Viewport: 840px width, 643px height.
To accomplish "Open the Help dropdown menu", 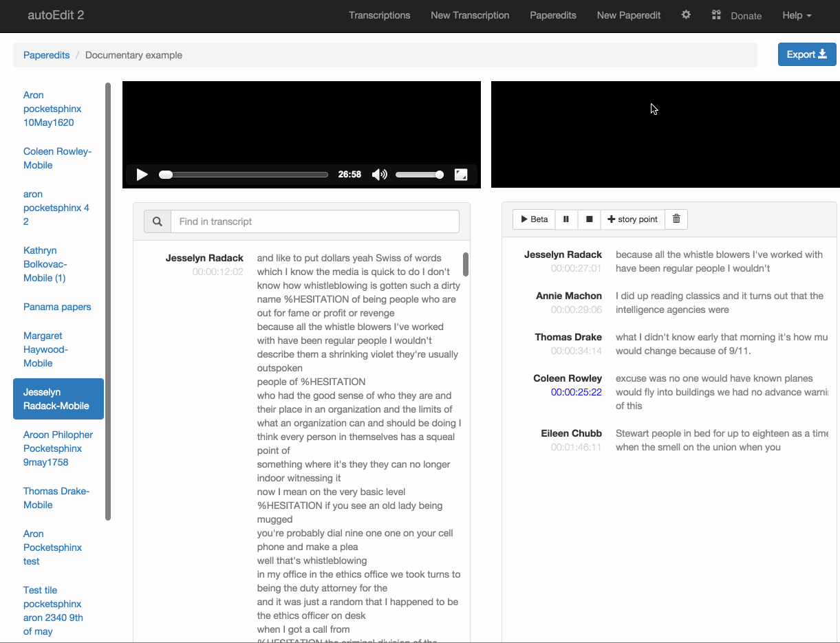I will [x=796, y=15].
